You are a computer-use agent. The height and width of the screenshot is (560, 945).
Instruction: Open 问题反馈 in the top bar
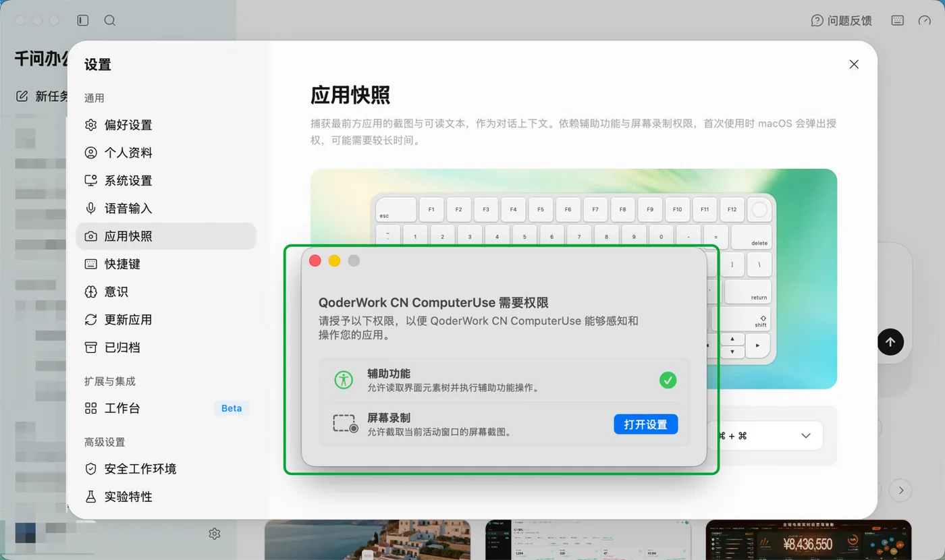click(x=842, y=20)
